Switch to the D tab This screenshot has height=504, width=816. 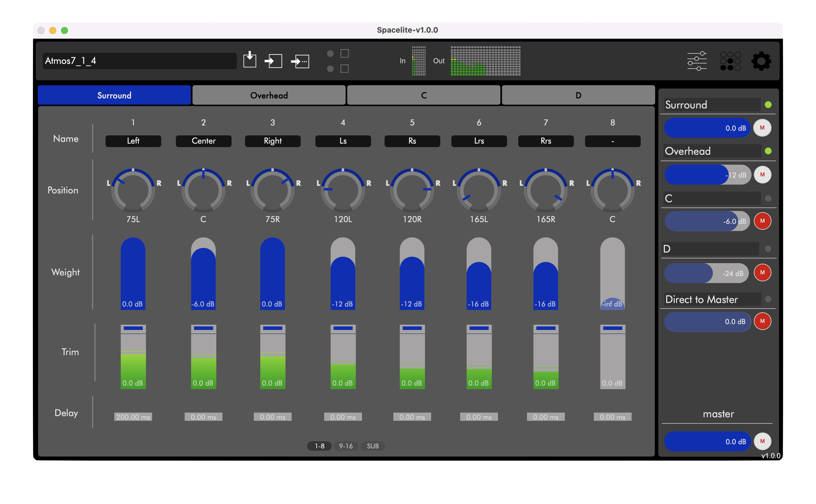pos(578,95)
